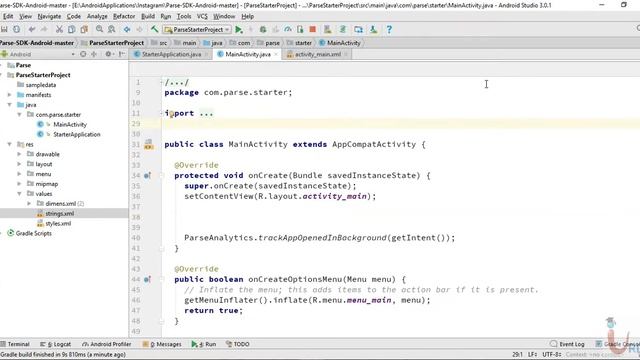Image resolution: width=640 pixels, height=360 pixels.
Task: Click the Undo arrow in toolbar
Action: coord(32,29)
